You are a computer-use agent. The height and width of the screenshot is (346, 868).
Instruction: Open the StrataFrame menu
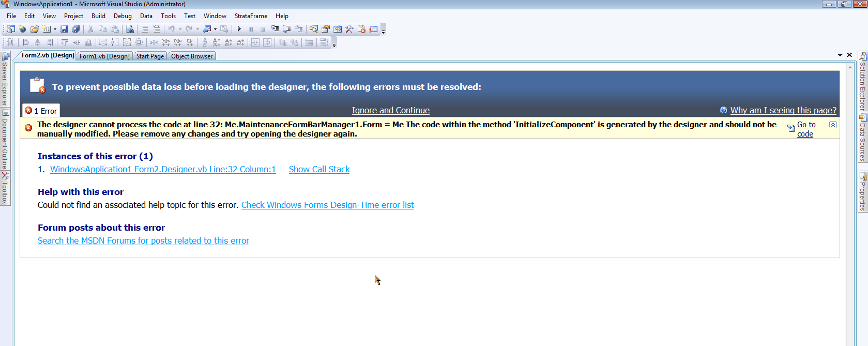(x=251, y=16)
